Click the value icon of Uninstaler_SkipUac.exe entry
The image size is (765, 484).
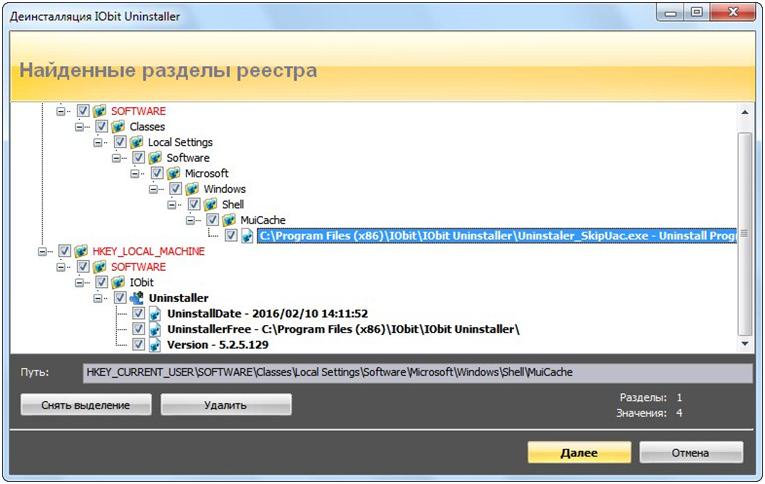tap(247, 236)
